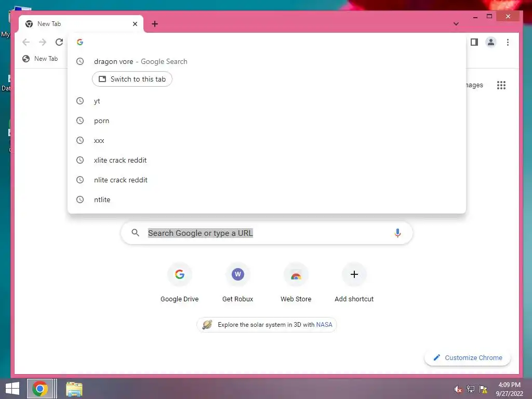Click the muted volume tray icon
Viewport: 532px width, 399px height.
tap(458, 389)
